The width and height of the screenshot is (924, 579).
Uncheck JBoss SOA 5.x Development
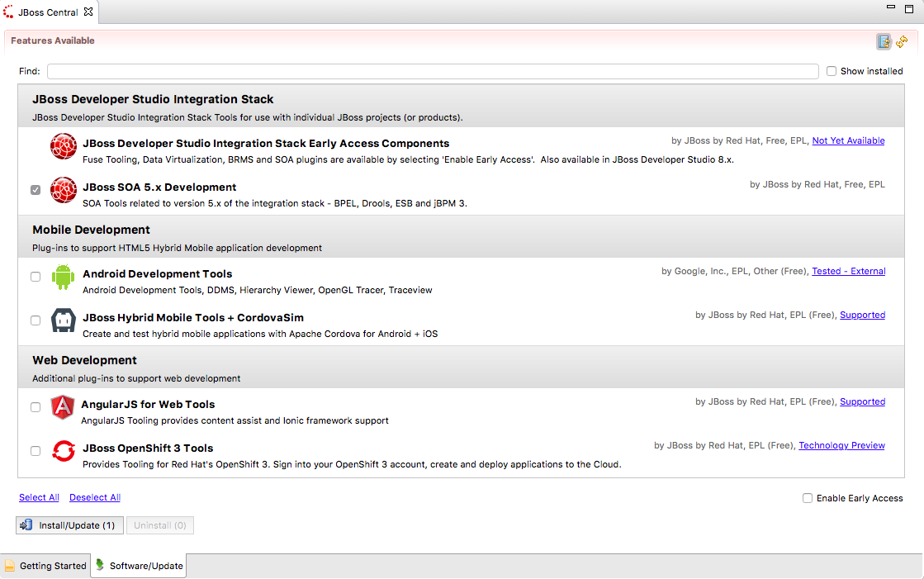click(35, 189)
